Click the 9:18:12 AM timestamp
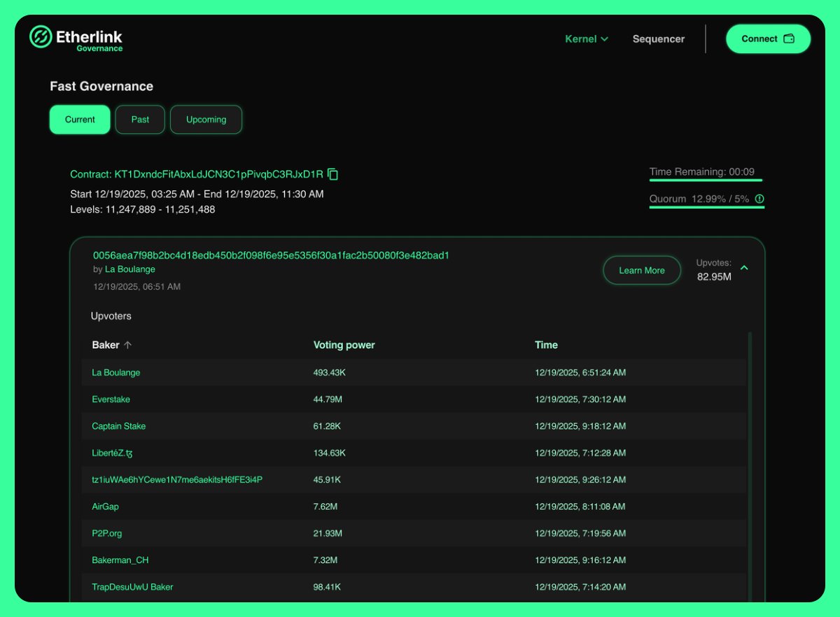 pos(580,426)
